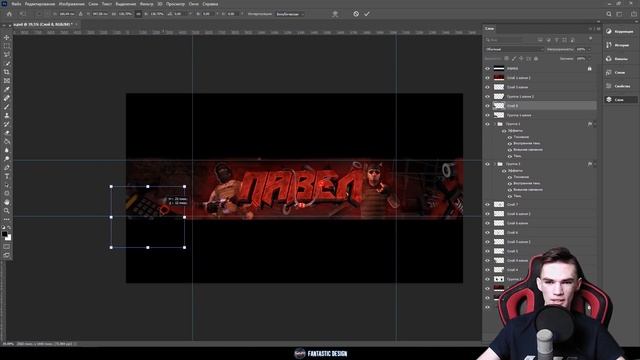The width and height of the screenshot is (640, 360).
Task: Select the Eyedropper tool
Action: coord(7,89)
